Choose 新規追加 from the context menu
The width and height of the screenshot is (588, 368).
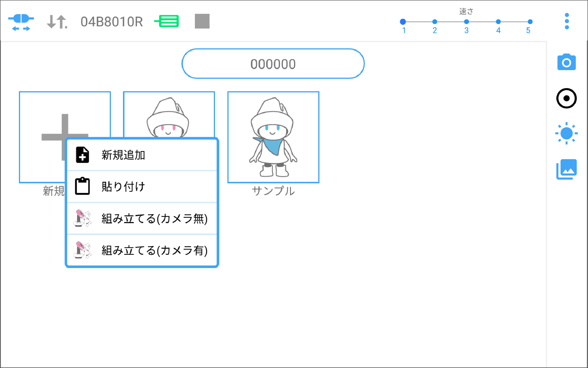(142, 155)
